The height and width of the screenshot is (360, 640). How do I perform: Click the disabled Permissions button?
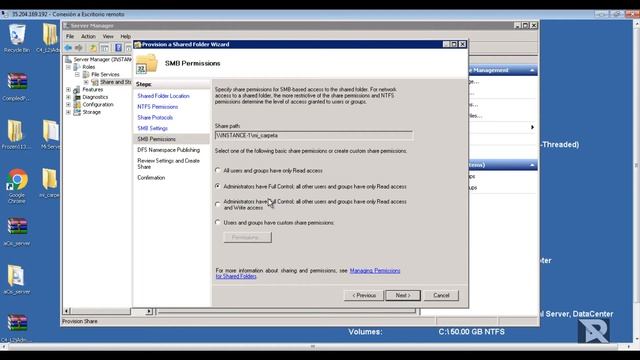[247, 237]
